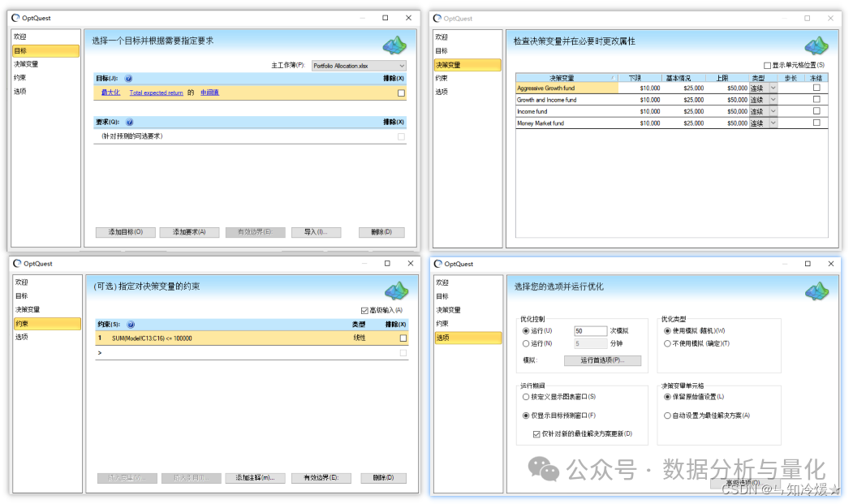
Task: Toggle 仅针对新的最佳解决方案更新(D) checkbox
Action: pos(536,434)
